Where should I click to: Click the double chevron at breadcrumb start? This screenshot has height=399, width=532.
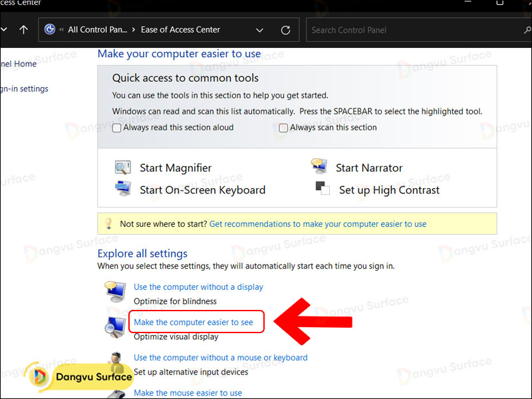point(62,30)
